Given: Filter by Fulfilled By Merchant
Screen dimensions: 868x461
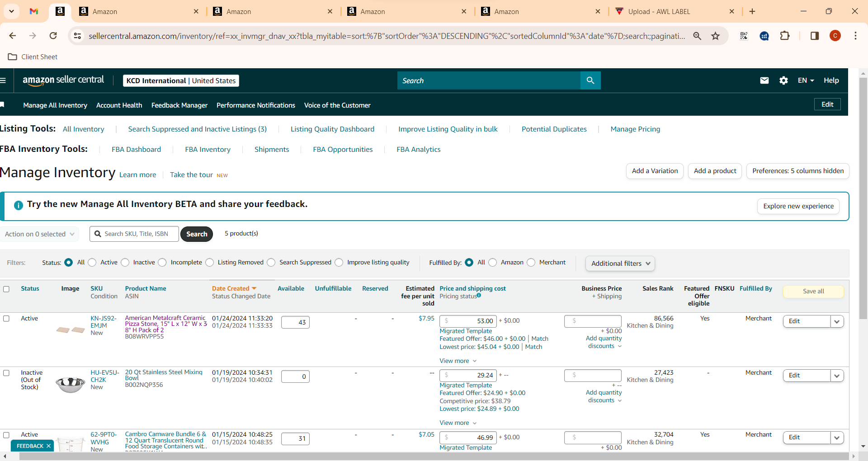Looking at the screenshot, I should [531, 263].
